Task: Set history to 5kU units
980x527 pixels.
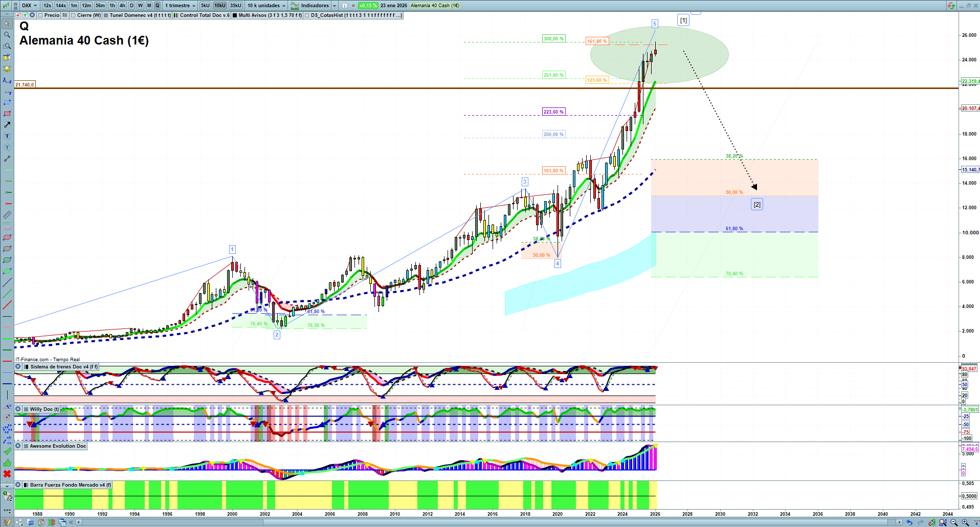Action: [x=205, y=6]
